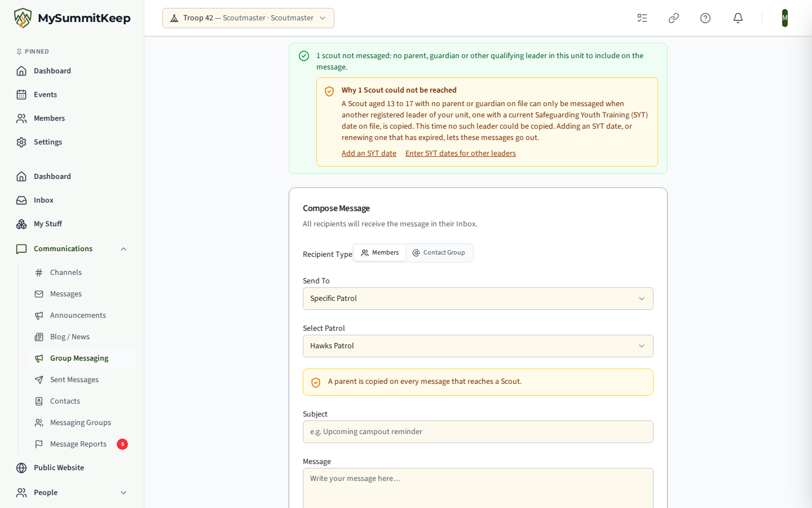Click the Sent Messages paper plane icon
The height and width of the screenshot is (508, 812).
[39, 380]
